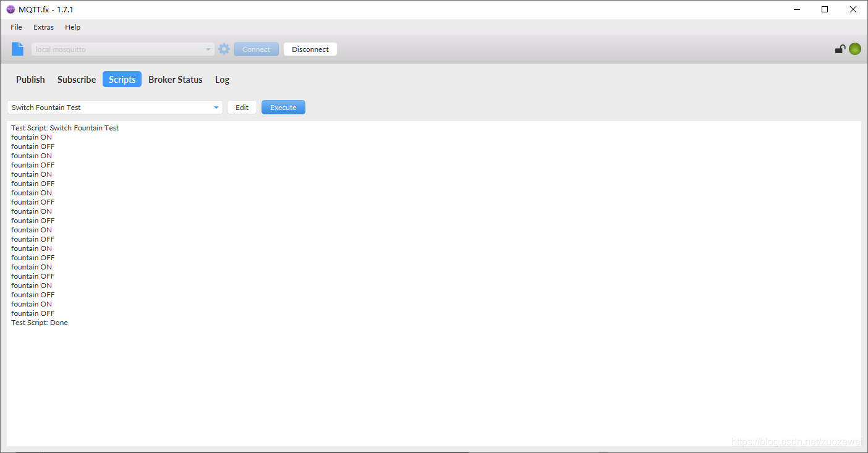
Task: Select the Scripts tab
Action: click(122, 80)
